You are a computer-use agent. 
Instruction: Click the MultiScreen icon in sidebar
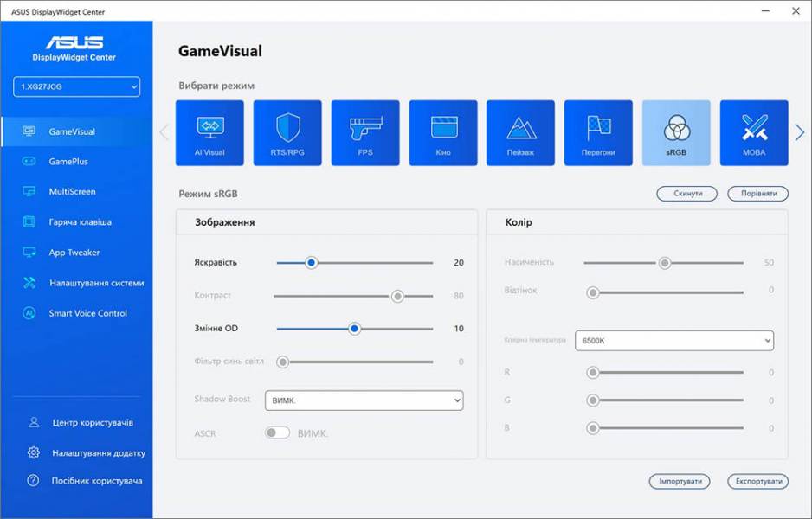(29, 191)
